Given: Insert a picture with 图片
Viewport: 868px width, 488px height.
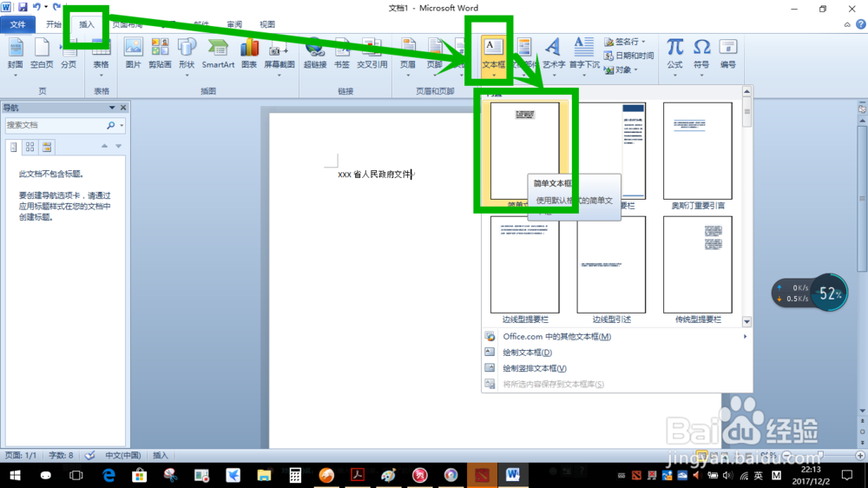Looking at the screenshot, I should click(x=133, y=55).
